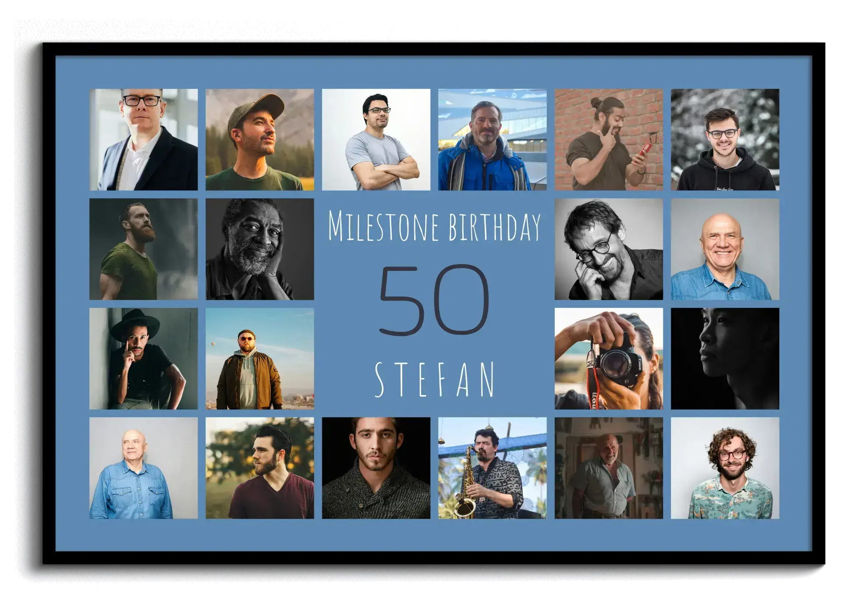Click the saxophone player photo
The height and width of the screenshot is (607, 868).
(x=492, y=468)
